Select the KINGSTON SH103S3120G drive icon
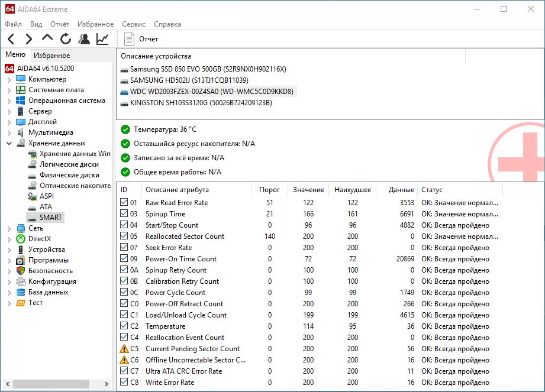Image resolution: width=545 pixels, height=392 pixels. 124,103
